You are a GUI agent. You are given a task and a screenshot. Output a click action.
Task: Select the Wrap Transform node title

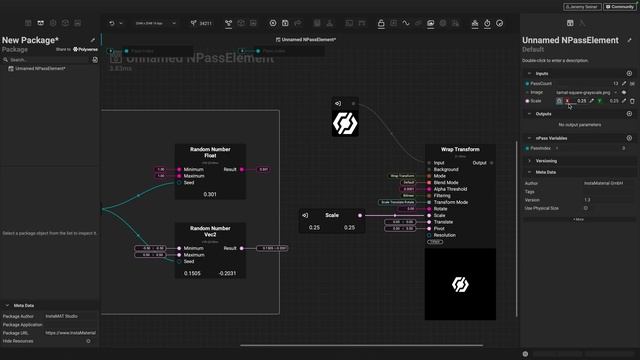460,149
